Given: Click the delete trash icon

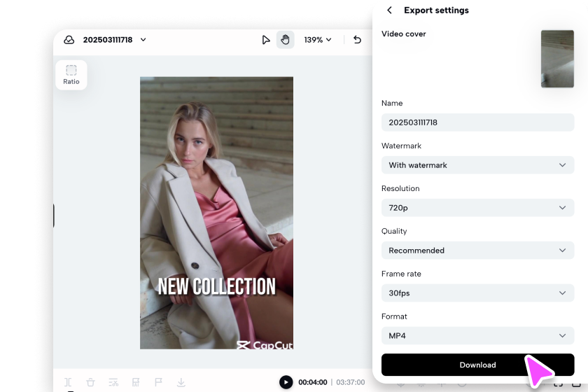Looking at the screenshot, I should [x=90, y=382].
